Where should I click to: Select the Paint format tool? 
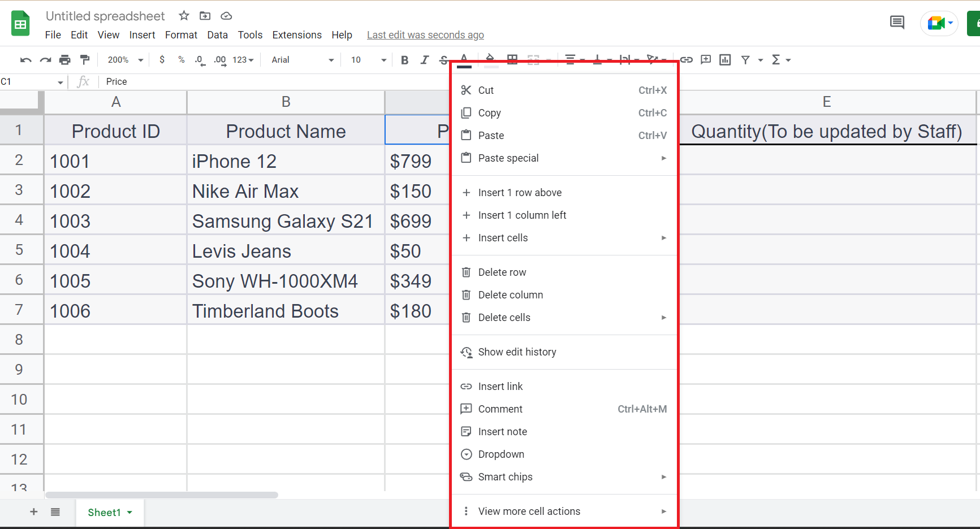[85, 60]
